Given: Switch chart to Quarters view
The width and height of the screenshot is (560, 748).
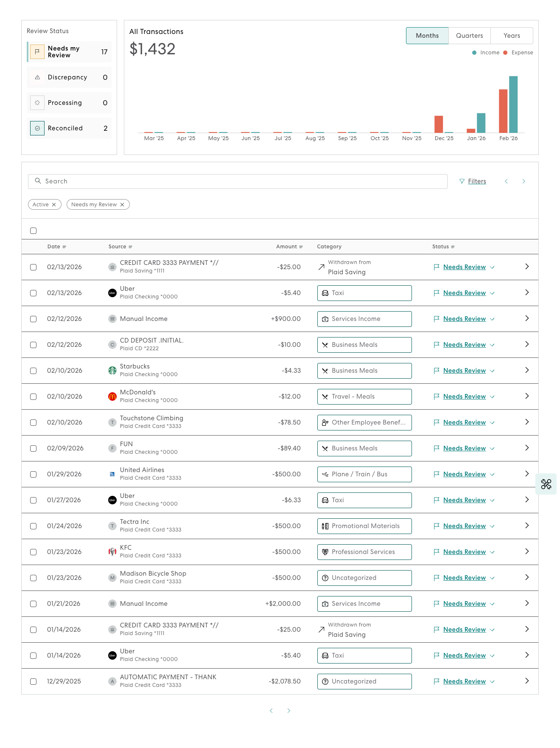Looking at the screenshot, I should point(470,36).
